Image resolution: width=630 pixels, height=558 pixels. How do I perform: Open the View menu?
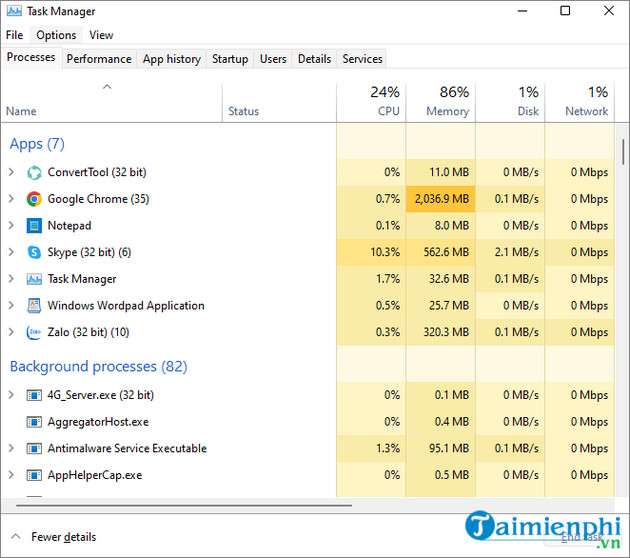101,35
